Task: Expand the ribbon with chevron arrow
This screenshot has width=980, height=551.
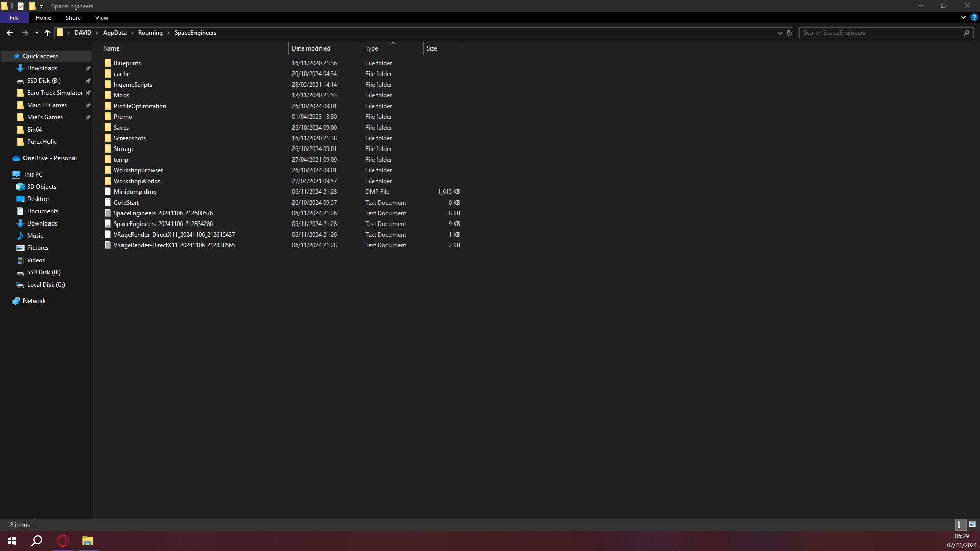Action: point(963,17)
